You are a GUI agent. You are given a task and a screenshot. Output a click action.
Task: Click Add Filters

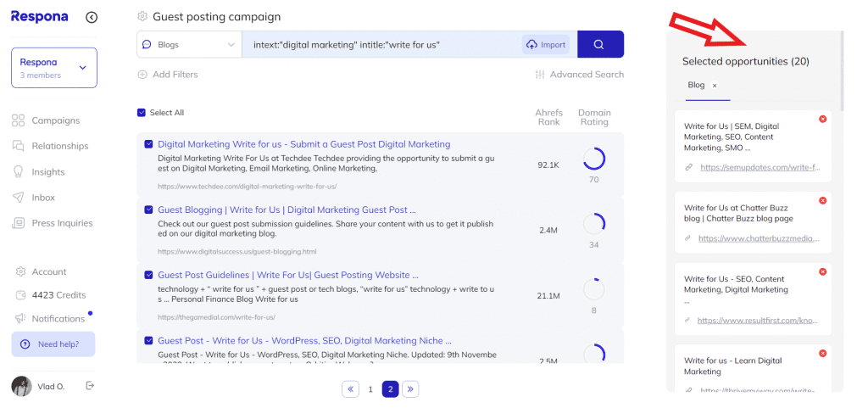[x=168, y=74]
